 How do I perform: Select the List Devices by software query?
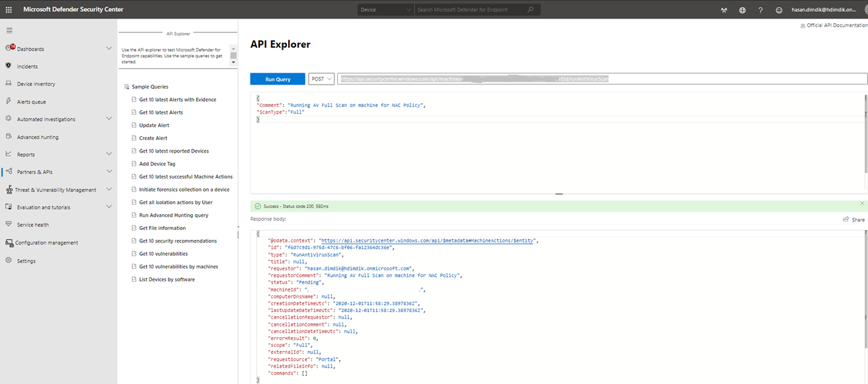tap(167, 280)
